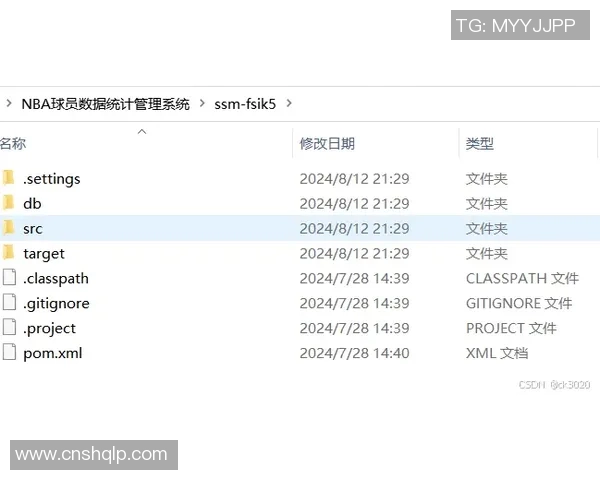The image size is (600, 480).
Task: Click the pom.xml file icon
Action: tap(9, 352)
